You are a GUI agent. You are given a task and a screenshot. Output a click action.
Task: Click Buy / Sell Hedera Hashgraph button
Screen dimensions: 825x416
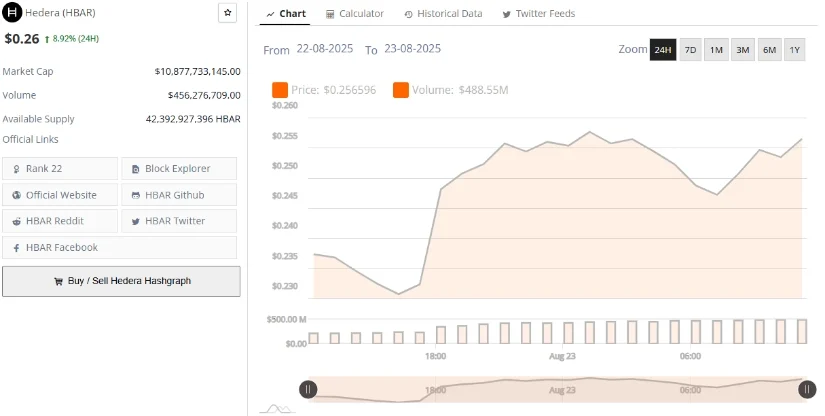122,281
